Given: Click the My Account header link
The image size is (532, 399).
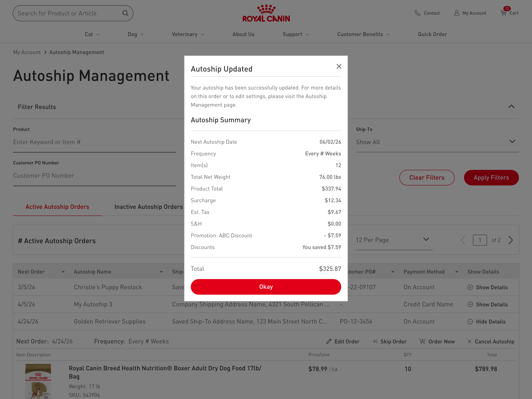Looking at the screenshot, I should click(474, 13).
